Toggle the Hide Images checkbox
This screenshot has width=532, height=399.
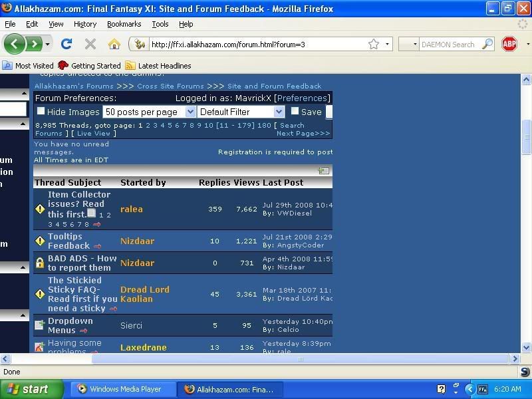click(41, 111)
